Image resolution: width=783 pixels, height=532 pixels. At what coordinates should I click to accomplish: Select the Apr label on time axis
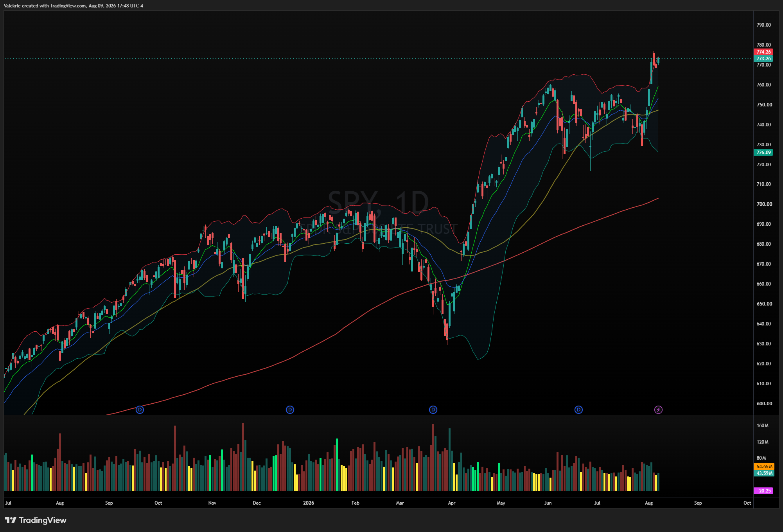[451, 503]
